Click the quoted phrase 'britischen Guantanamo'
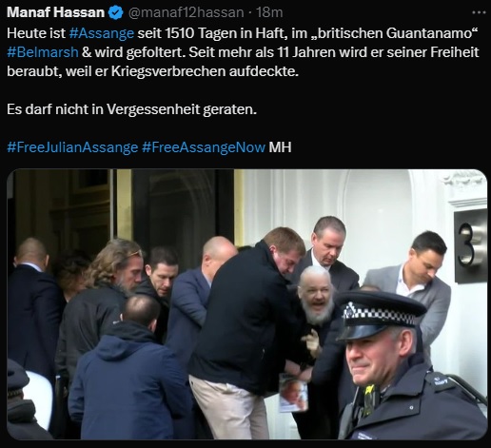The image size is (491, 448). [x=396, y=33]
